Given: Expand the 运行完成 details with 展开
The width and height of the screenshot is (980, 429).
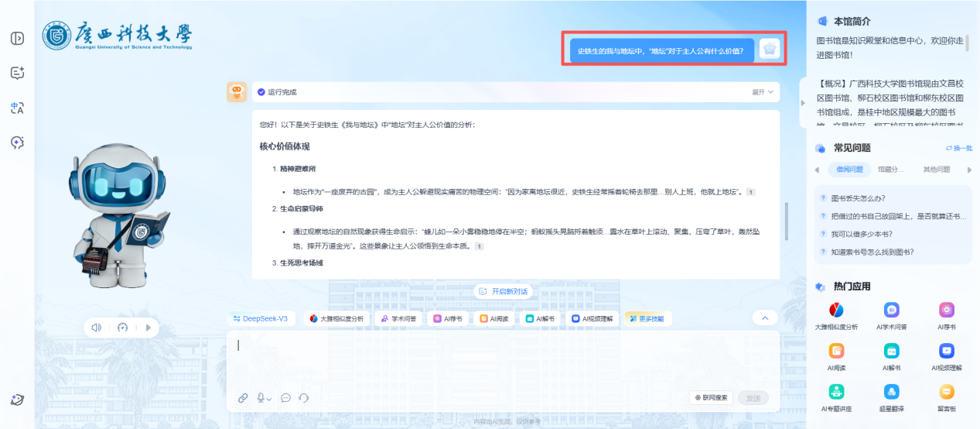Looking at the screenshot, I should 762,92.
